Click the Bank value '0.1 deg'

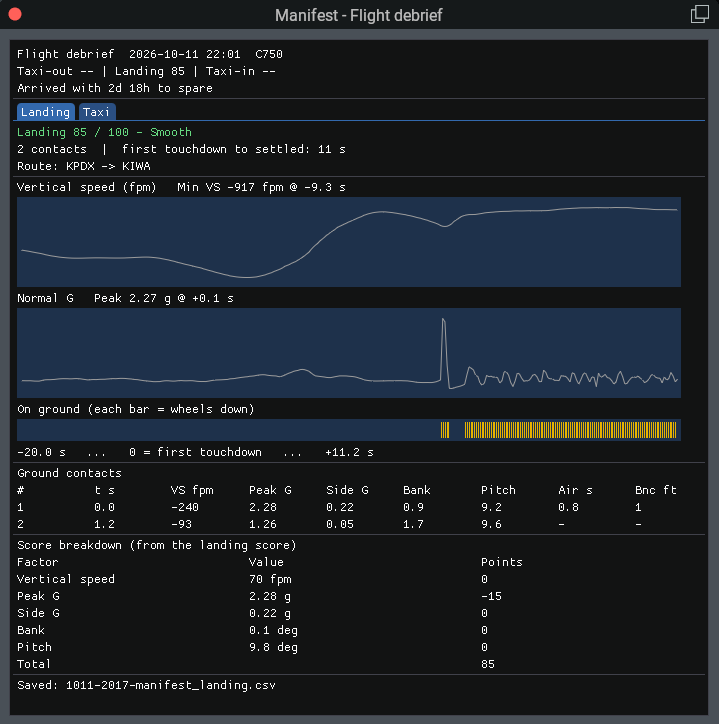pos(273,630)
